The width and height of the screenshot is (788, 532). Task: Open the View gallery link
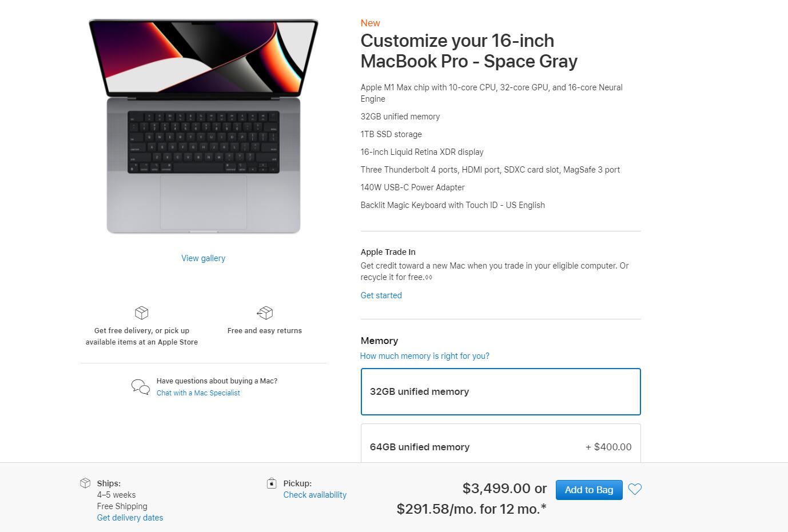203,258
